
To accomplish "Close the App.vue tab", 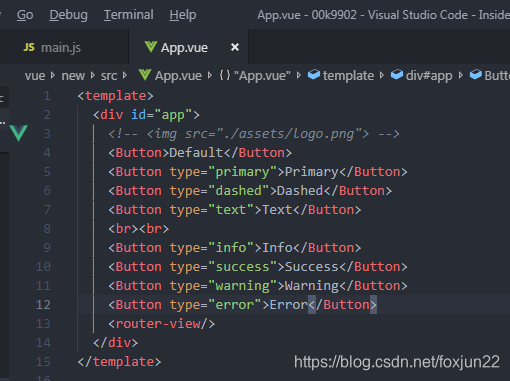I will [235, 47].
